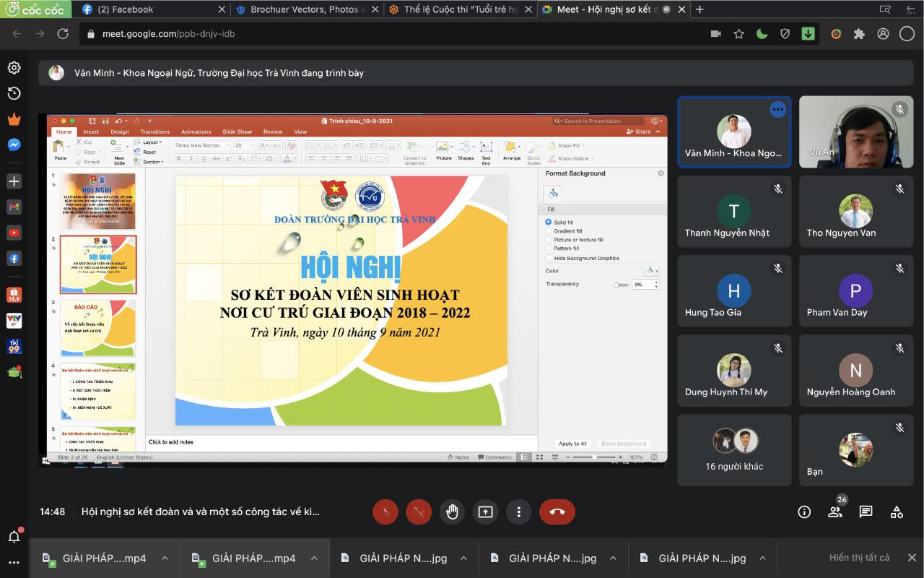Open options menu on Văn Minh's tile
Screen dimensions: 924x578
pyautogui.click(x=777, y=109)
